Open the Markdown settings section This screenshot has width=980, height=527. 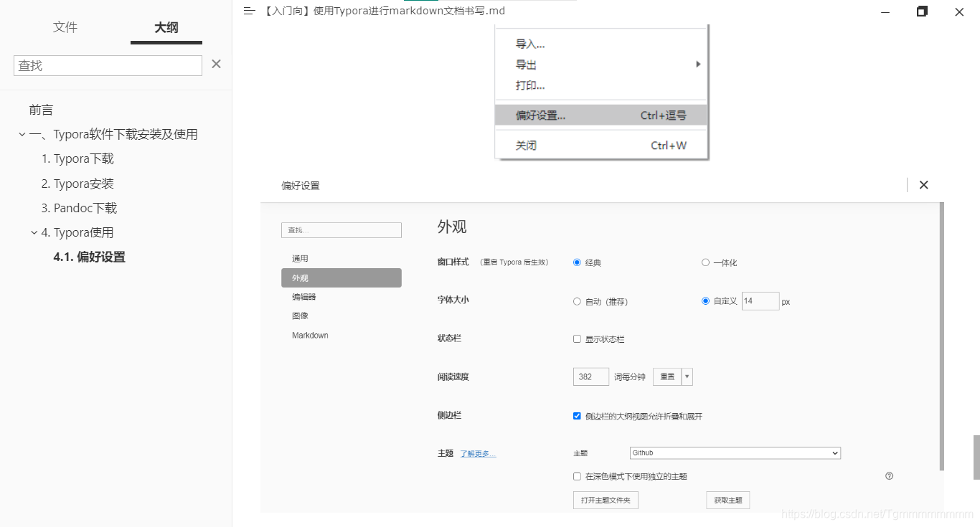tap(310, 335)
